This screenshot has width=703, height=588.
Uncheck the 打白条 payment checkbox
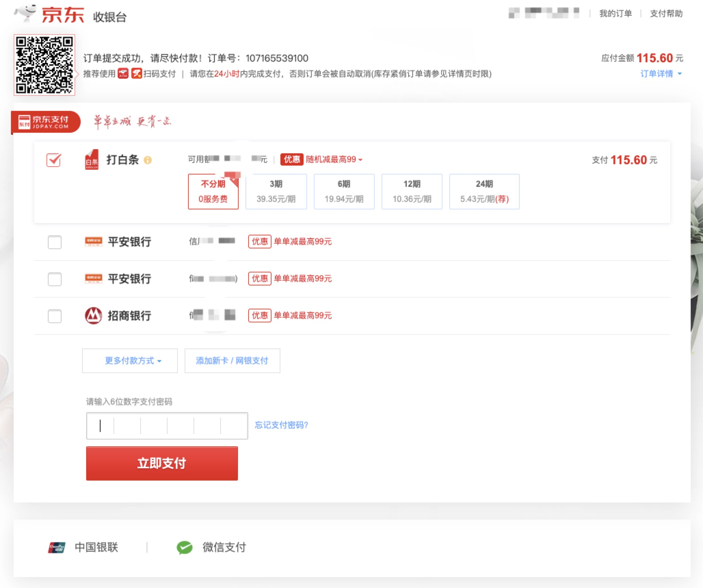(x=54, y=160)
